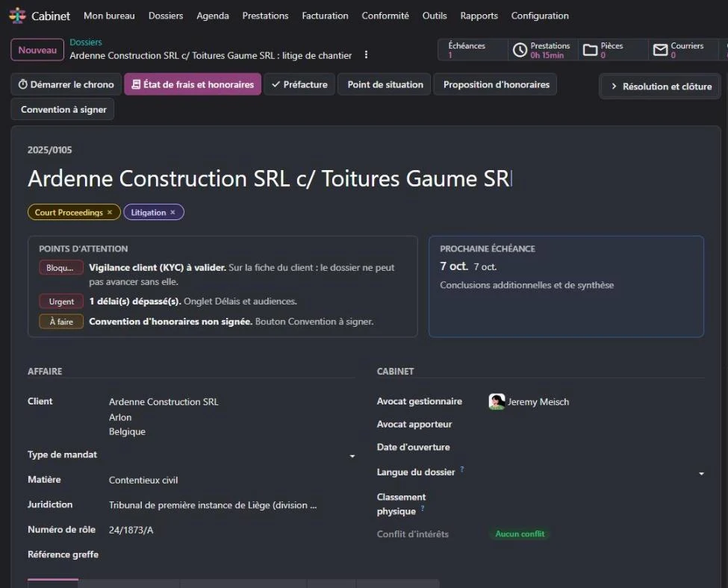Image resolution: width=728 pixels, height=588 pixels.
Task: Start the timer with Démarrer le chrono
Action: (x=66, y=84)
